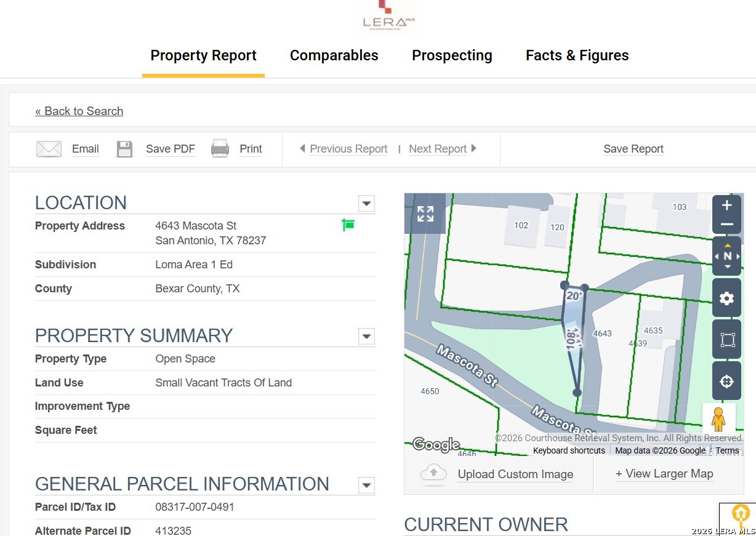Collapse the General Parcel Information section
Viewport: 756px width, 536px height.
click(x=366, y=485)
